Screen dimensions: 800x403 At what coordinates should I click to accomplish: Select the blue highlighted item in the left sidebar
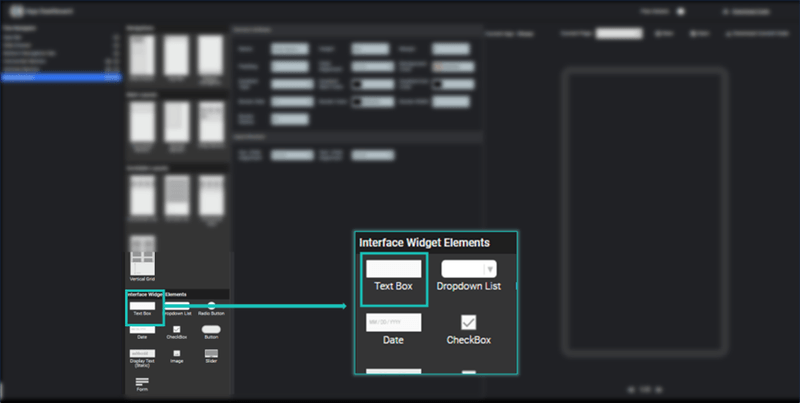tap(60, 76)
